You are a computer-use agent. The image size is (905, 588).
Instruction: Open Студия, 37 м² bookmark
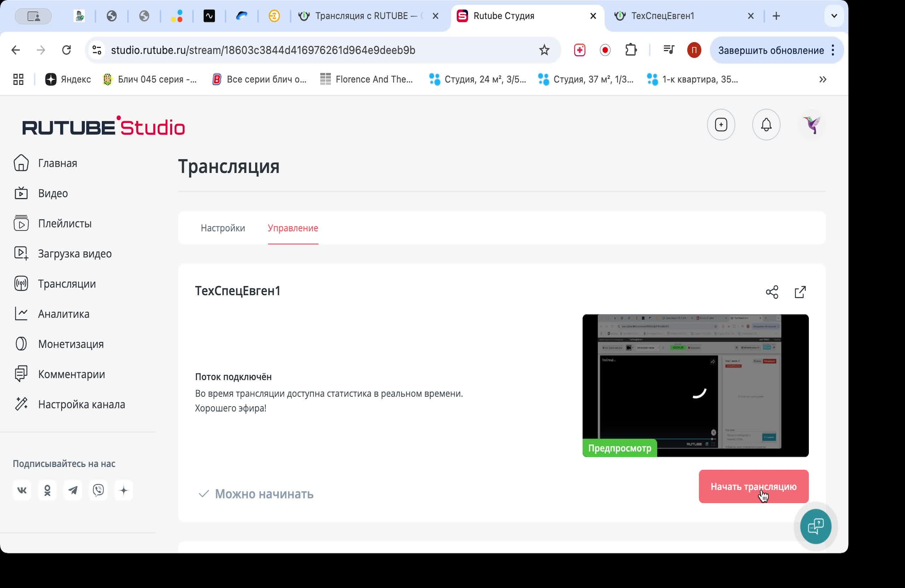pos(585,80)
